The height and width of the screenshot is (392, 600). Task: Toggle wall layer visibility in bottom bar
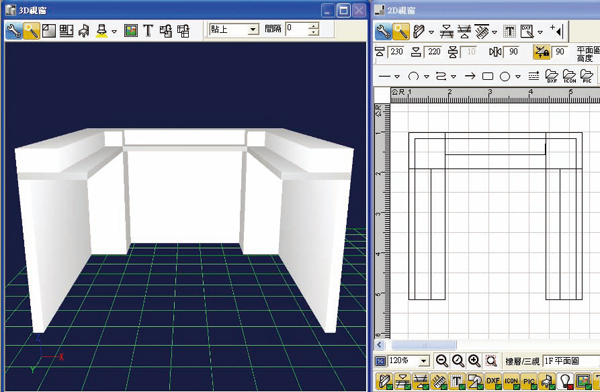point(385,381)
